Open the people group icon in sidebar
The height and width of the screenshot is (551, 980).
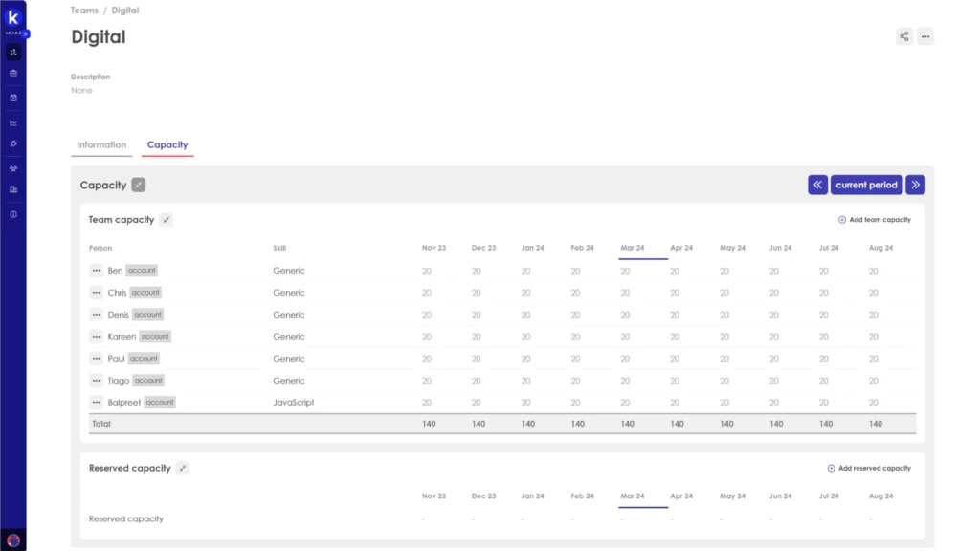13,168
